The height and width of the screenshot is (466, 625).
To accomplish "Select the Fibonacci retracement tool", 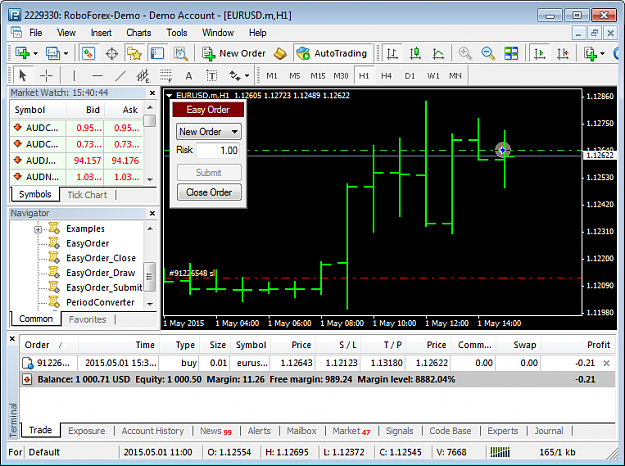I will pos(166,75).
